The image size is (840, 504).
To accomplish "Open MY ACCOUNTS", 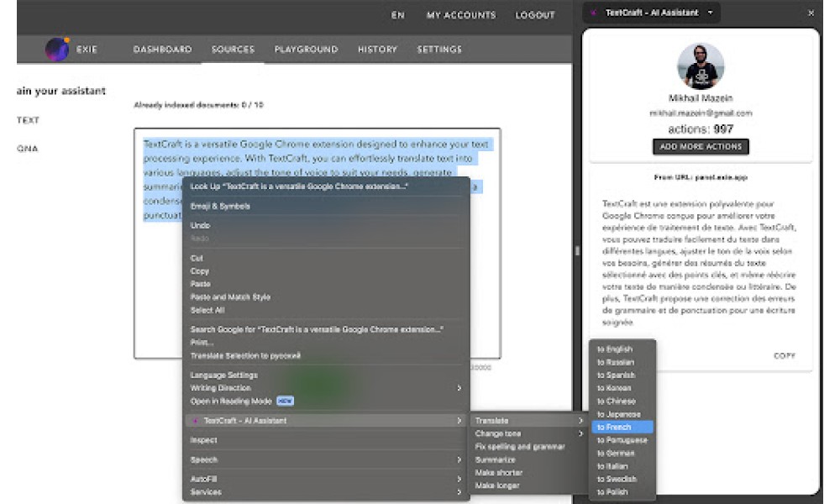I will click(461, 15).
